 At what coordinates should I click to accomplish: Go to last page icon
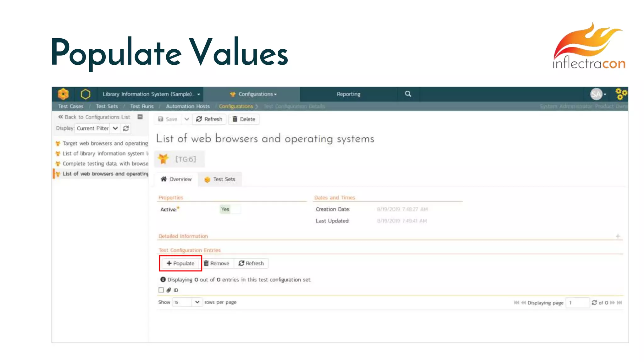coord(619,303)
